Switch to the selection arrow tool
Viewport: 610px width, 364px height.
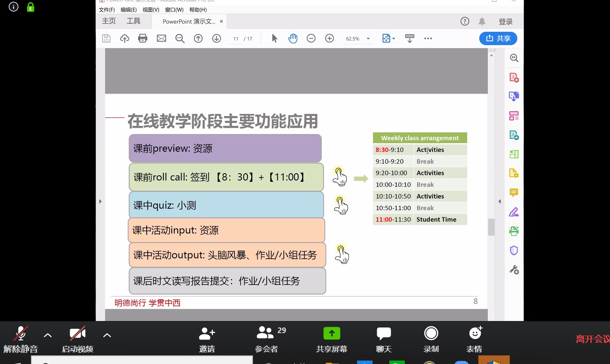click(x=274, y=38)
